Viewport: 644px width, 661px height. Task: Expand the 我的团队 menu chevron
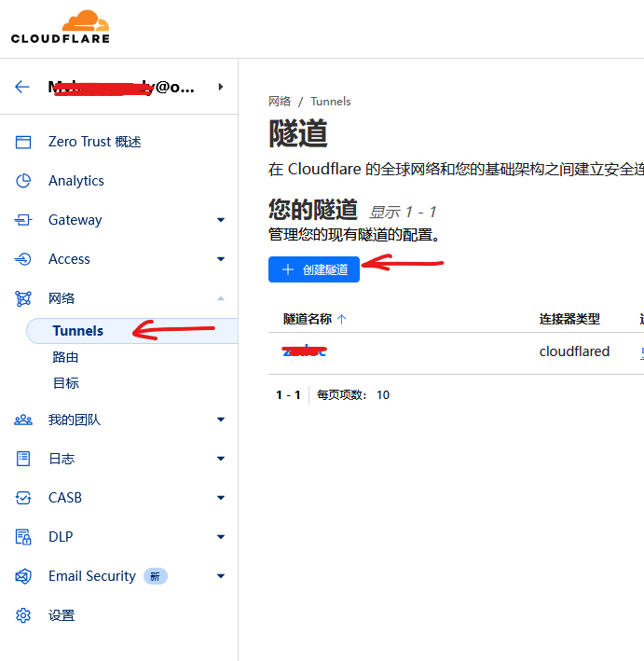coord(221,420)
